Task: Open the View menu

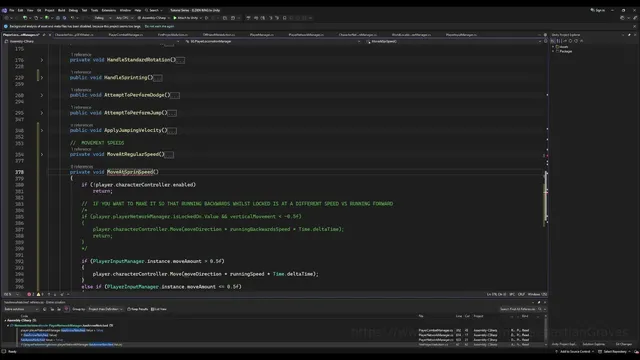Action: tap(30, 10)
